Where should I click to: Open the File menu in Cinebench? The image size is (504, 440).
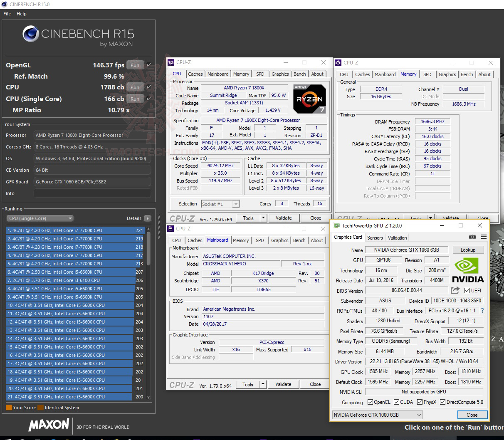7,14
